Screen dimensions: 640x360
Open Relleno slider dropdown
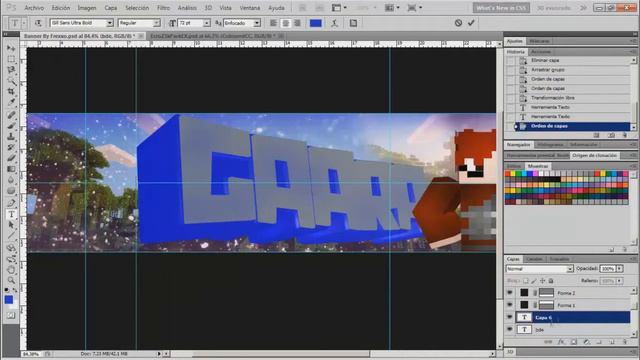[620, 281]
